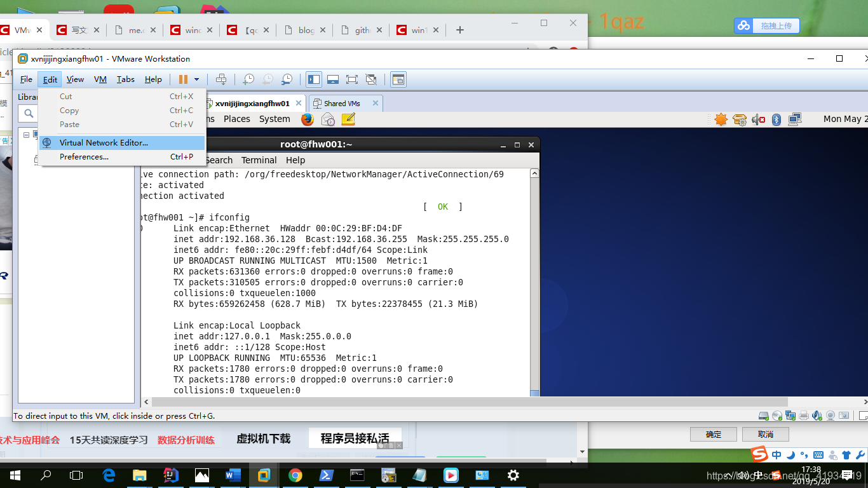Open Virtual Network Editor from Edit menu
The image size is (868, 488).
pyautogui.click(x=122, y=143)
